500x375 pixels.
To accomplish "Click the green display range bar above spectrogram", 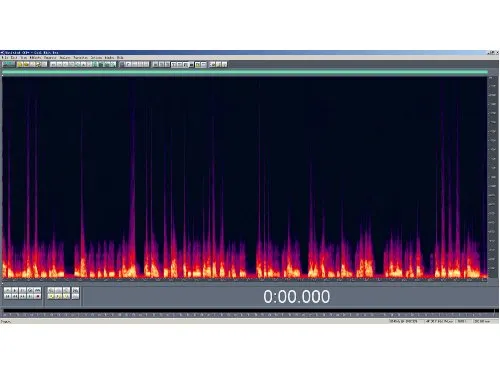I will (x=245, y=72).
